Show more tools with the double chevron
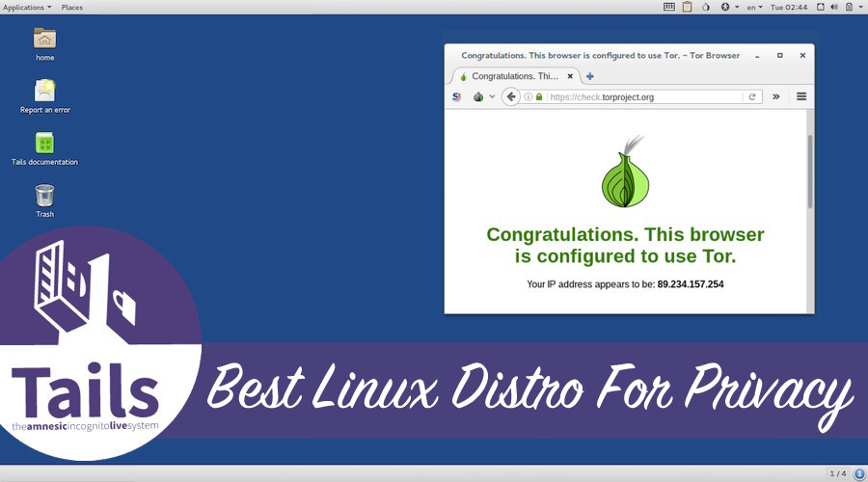Screen dimensions: 868x482 click(776, 96)
